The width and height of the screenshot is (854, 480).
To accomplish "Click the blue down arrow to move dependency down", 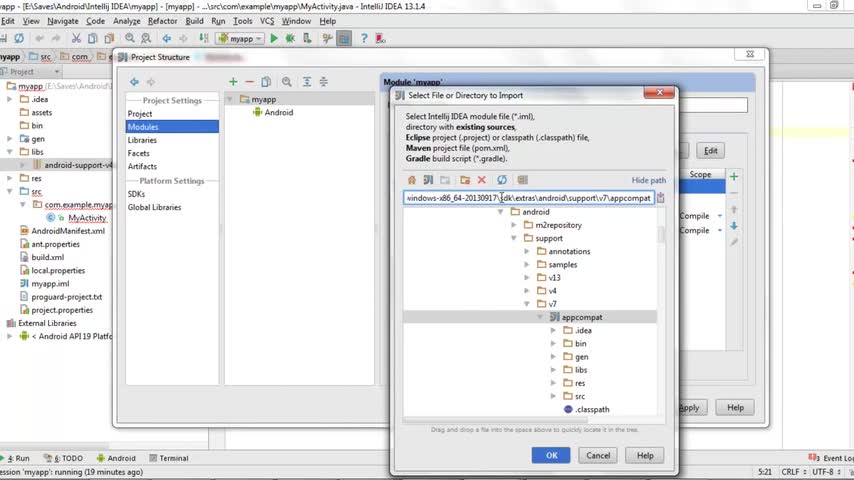I will coord(734,226).
